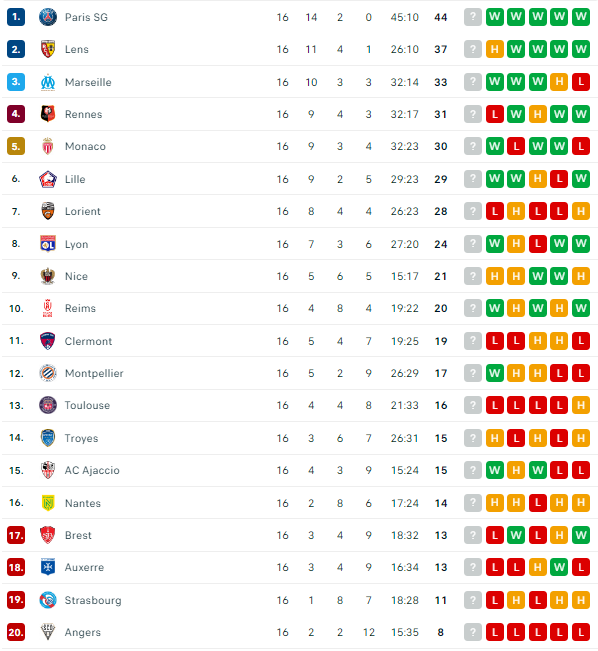
Task: Click the Angers club crest
Action: pyautogui.click(x=48, y=632)
